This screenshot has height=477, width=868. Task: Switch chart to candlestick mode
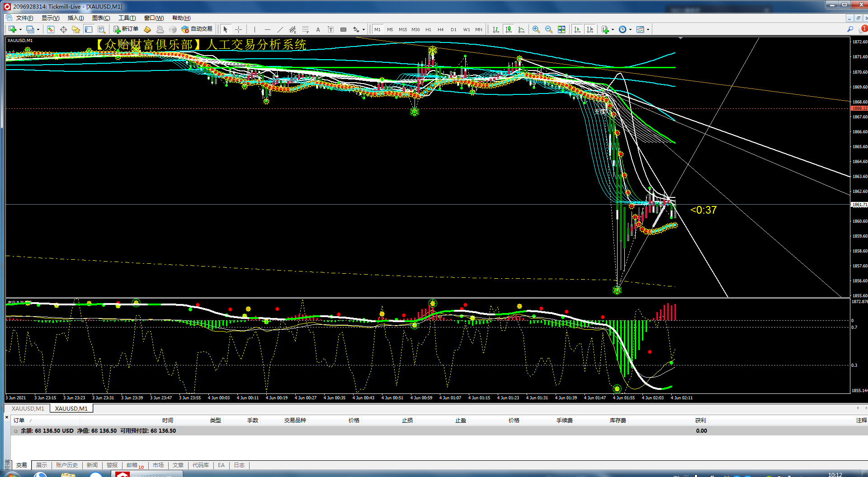tap(509, 29)
